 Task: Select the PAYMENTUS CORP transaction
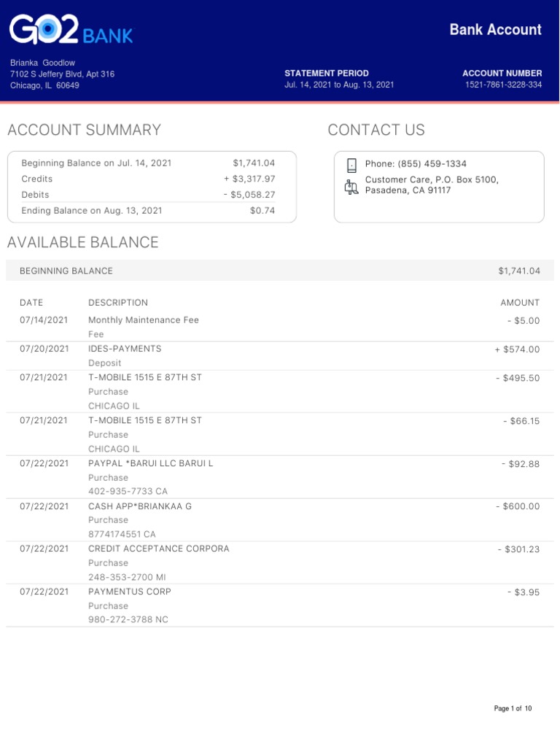130,592
